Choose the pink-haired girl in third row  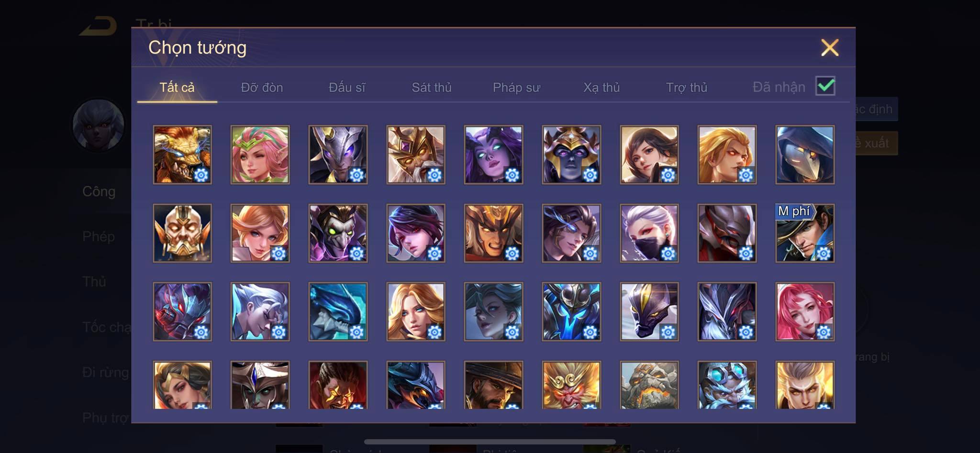pyautogui.click(x=805, y=311)
